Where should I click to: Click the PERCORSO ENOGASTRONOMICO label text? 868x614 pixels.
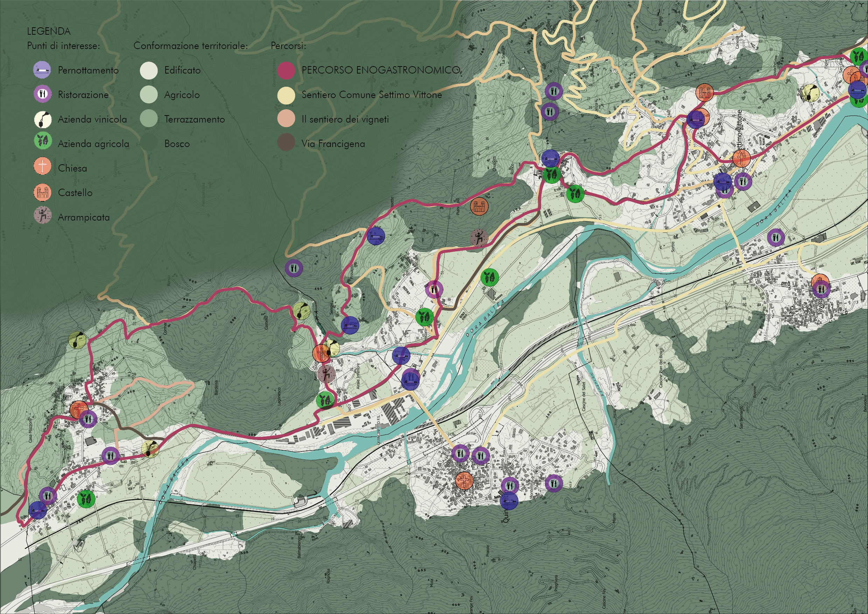[x=380, y=70]
